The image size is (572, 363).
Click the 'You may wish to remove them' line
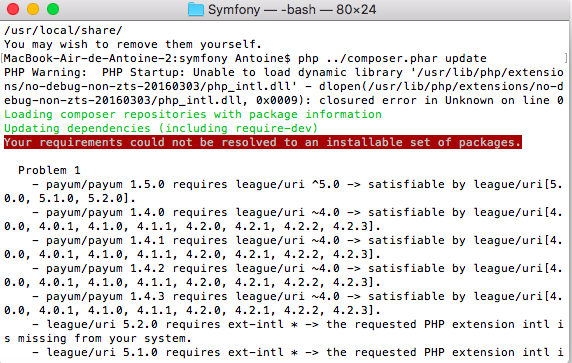pos(133,45)
